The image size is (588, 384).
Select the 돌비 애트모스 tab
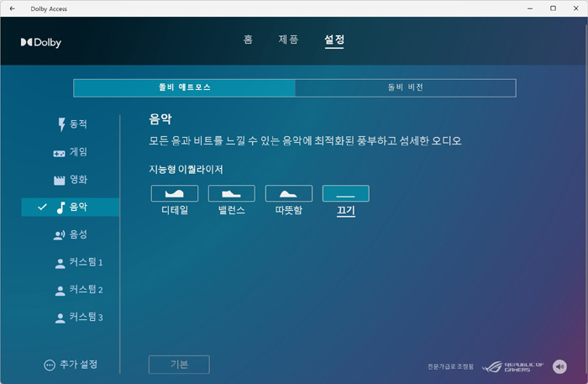coord(184,87)
